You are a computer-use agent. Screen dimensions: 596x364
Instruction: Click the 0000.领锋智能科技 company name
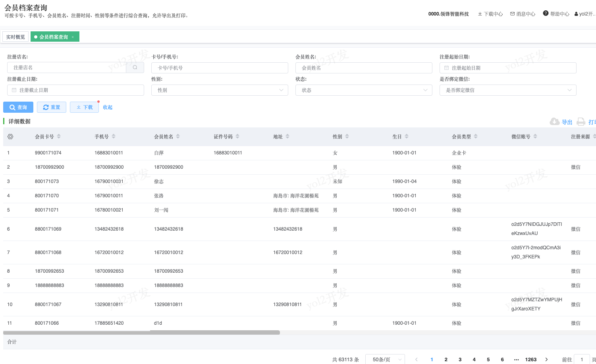[x=449, y=14]
